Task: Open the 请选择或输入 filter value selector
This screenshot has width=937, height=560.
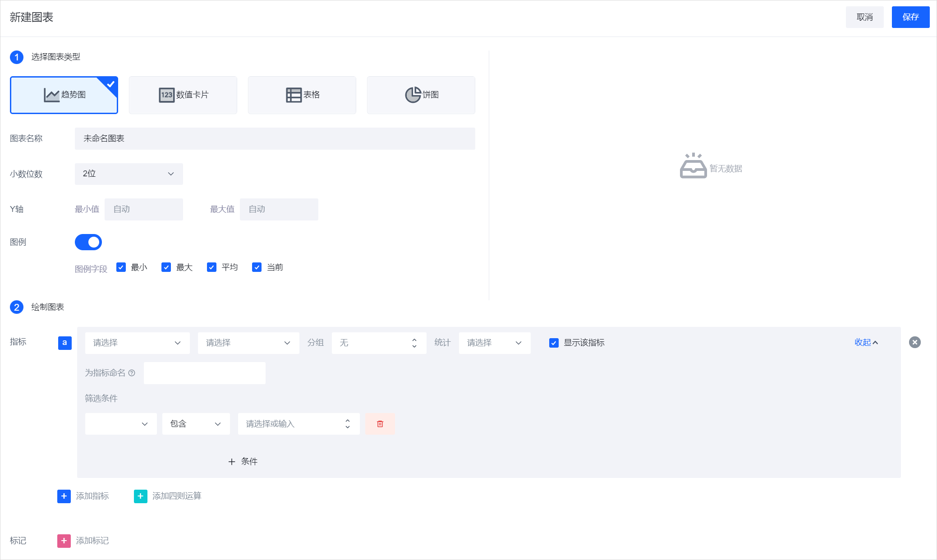Action: (x=299, y=424)
